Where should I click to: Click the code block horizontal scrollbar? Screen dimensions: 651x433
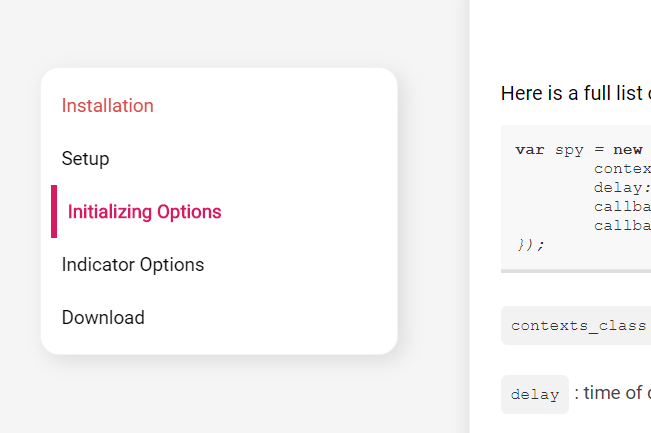pos(576,271)
